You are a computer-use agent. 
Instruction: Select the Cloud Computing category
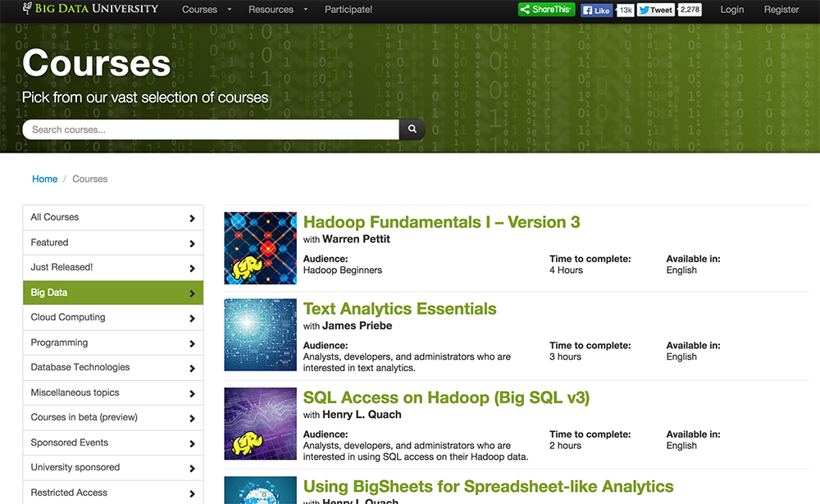coord(113,317)
